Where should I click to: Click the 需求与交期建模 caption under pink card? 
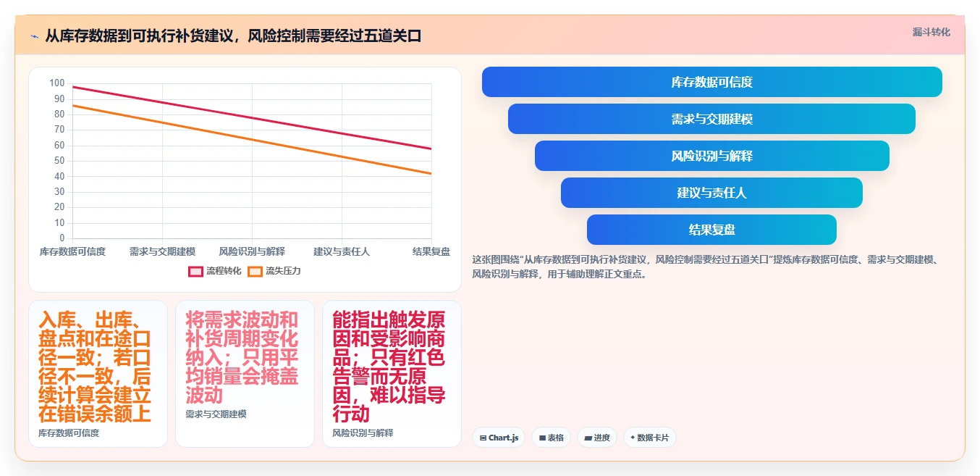(x=216, y=414)
